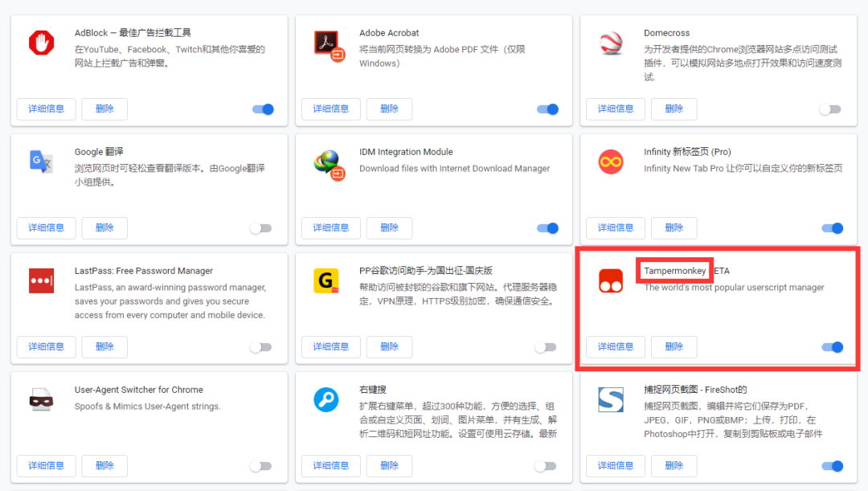
Task: Remove AdBlock with 删除 button
Action: tap(104, 109)
